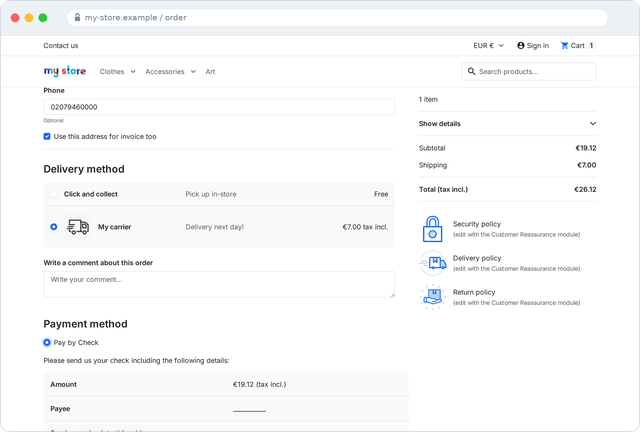Open the EUR € currency dropdown

tap(489, 45)
